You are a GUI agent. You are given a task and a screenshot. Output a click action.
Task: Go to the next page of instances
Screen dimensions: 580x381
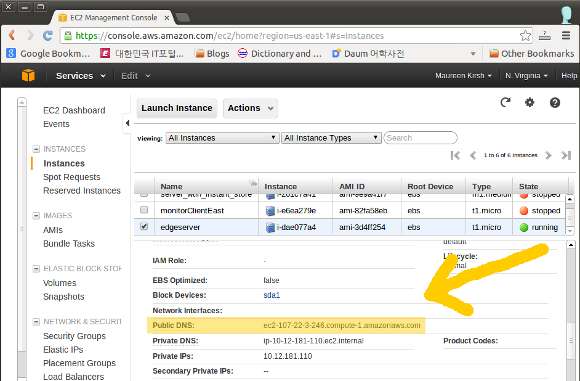tap(549, 155)
